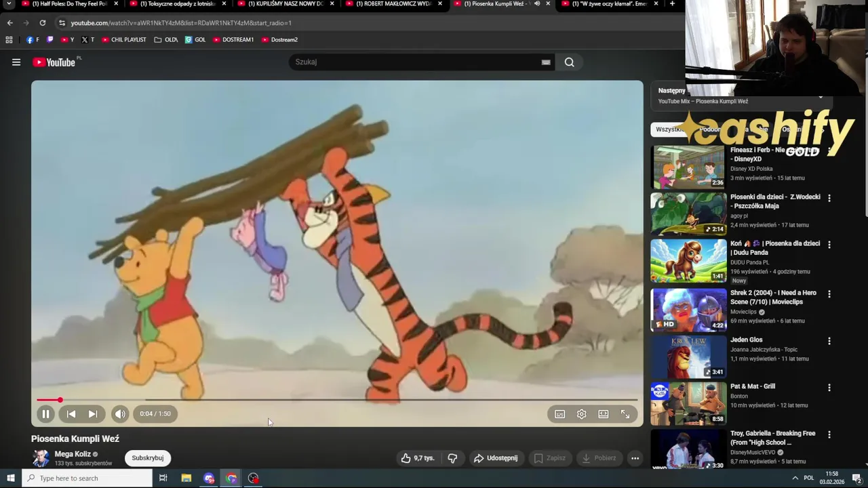Click the magnifier search button

[x=570, y=62]
